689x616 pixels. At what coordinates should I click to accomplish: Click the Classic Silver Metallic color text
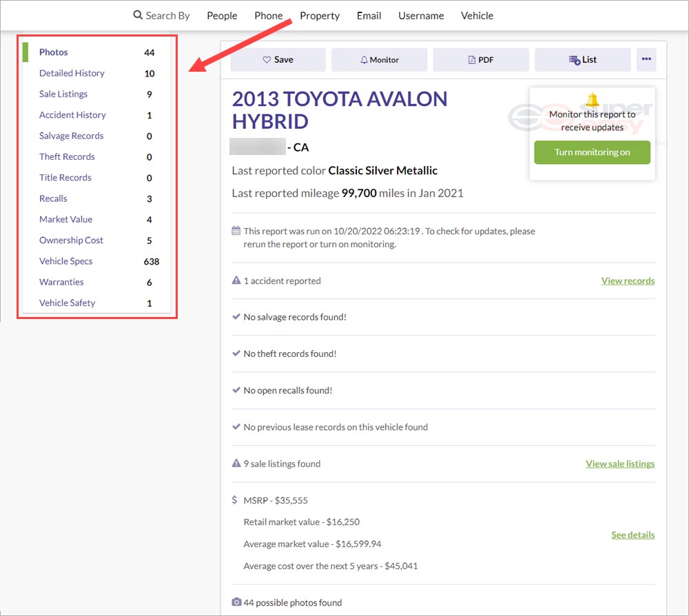382,170
